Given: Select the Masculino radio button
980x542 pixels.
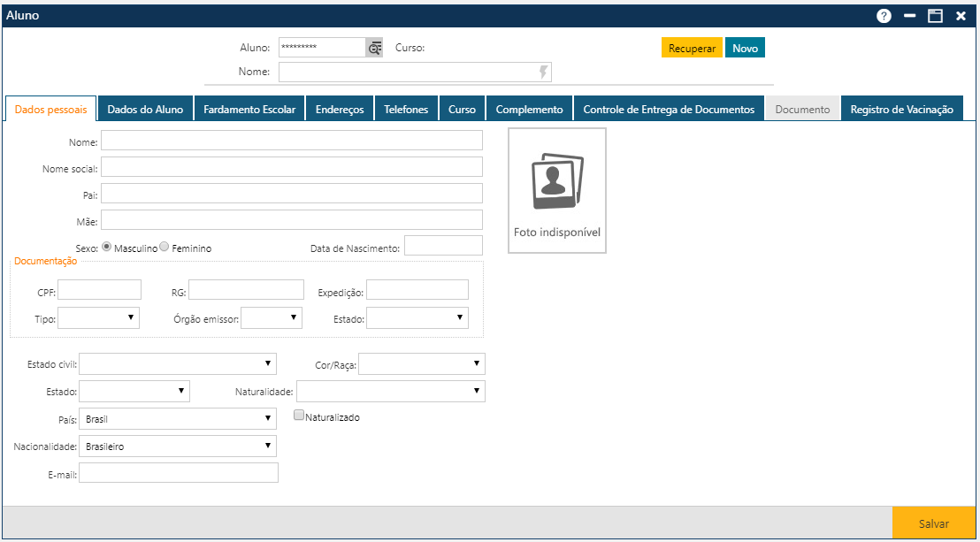Looking at the screenshot, I should (x=108, y=248).
